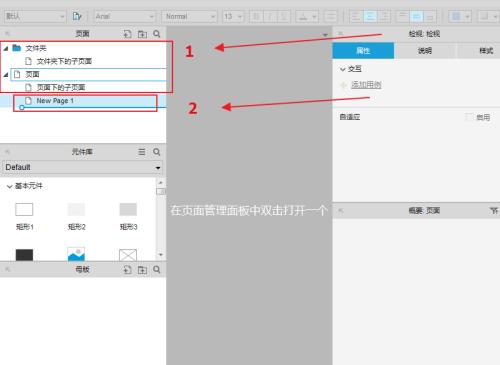500x365 pixels.
Task: Select the 矩形2 widget thumbnail
Action: (x=76, y=210)
